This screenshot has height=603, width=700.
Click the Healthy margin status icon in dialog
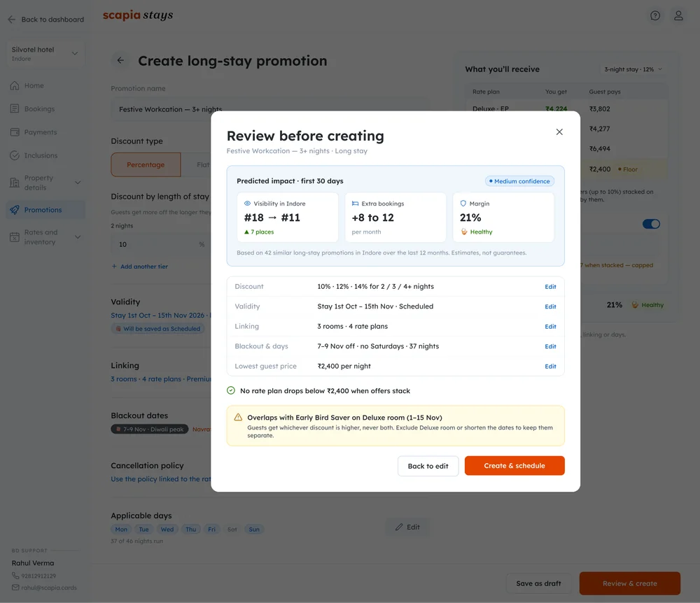pos(464,232)
